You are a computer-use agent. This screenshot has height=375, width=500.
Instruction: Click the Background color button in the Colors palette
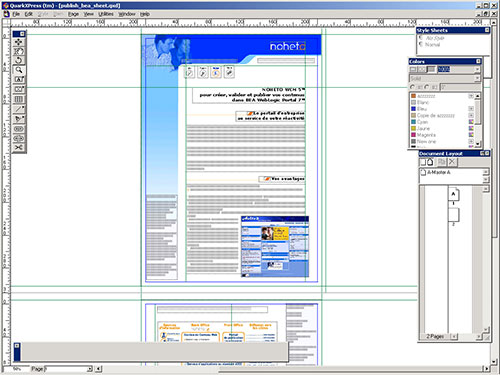click(x=431, y=69)
